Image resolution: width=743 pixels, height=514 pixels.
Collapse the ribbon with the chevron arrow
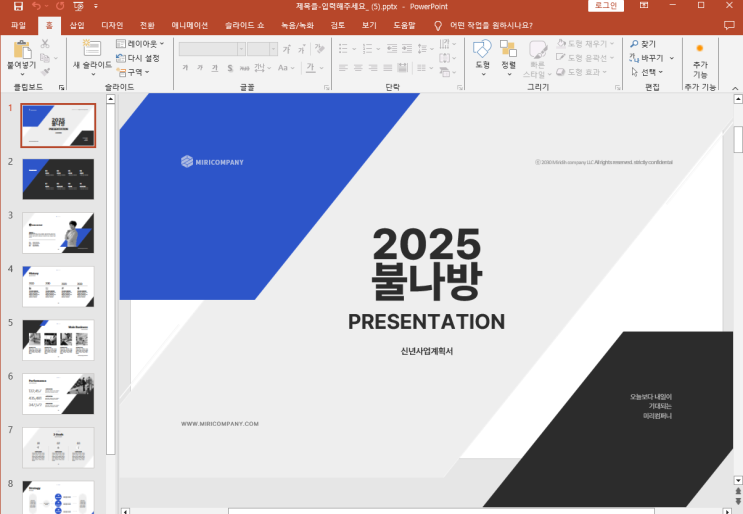(x=735, y=88)
